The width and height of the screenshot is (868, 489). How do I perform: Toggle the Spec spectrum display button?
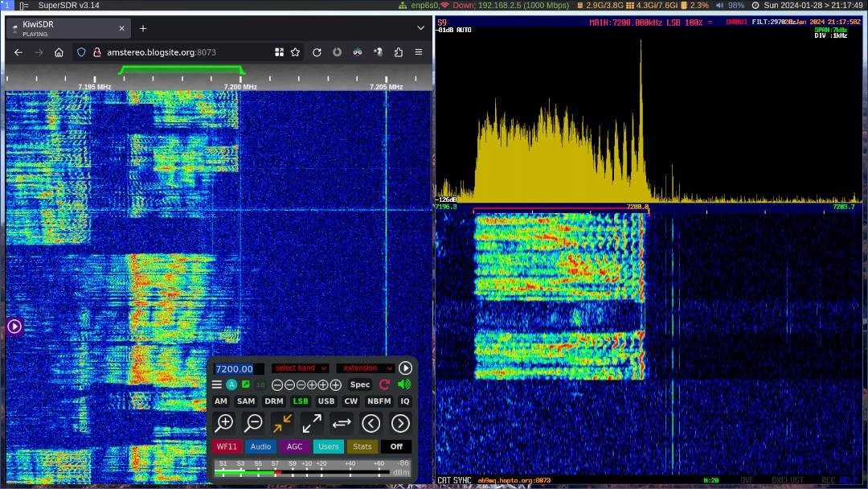[x=360, y=384]
